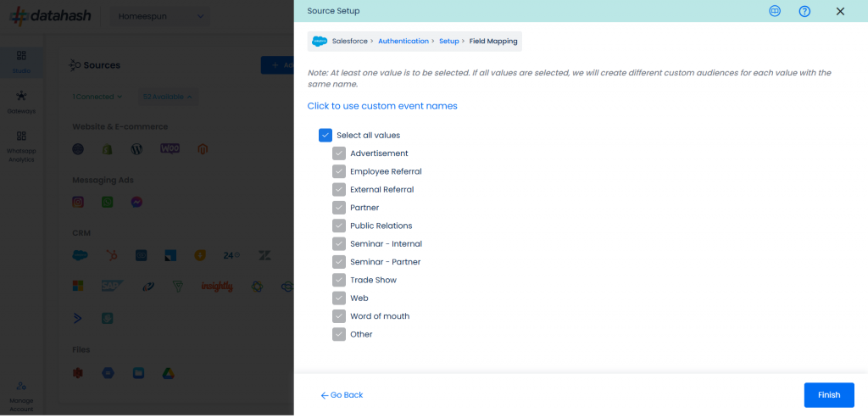This screenshot has width=868, height=418.
Task: Select the Microsoft CRM icon
Action: point(78,287)
